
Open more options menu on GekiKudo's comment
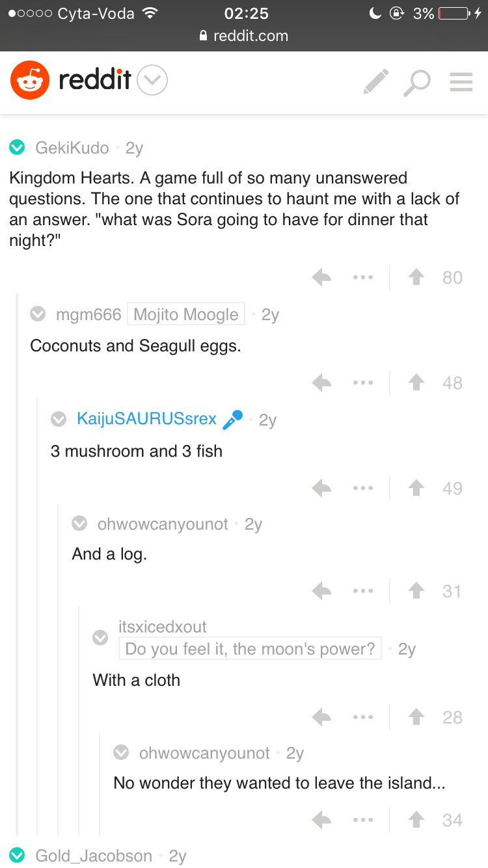(x=363, y=278)
